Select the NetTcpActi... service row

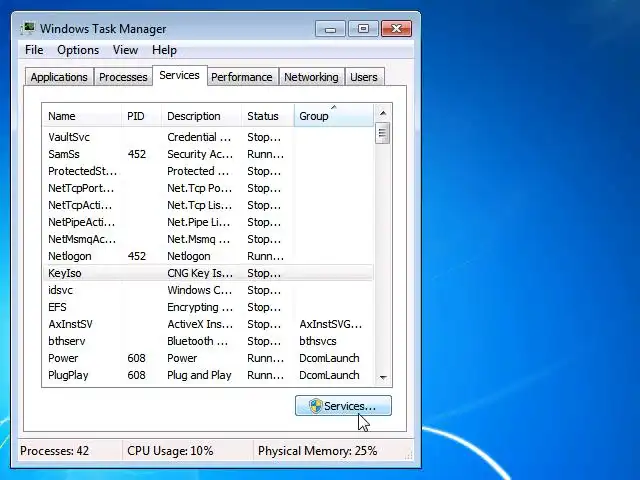208,205
